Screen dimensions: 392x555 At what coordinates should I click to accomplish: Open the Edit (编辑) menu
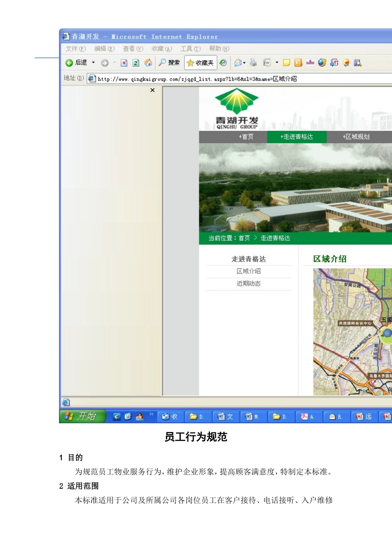tap(104, 49)
